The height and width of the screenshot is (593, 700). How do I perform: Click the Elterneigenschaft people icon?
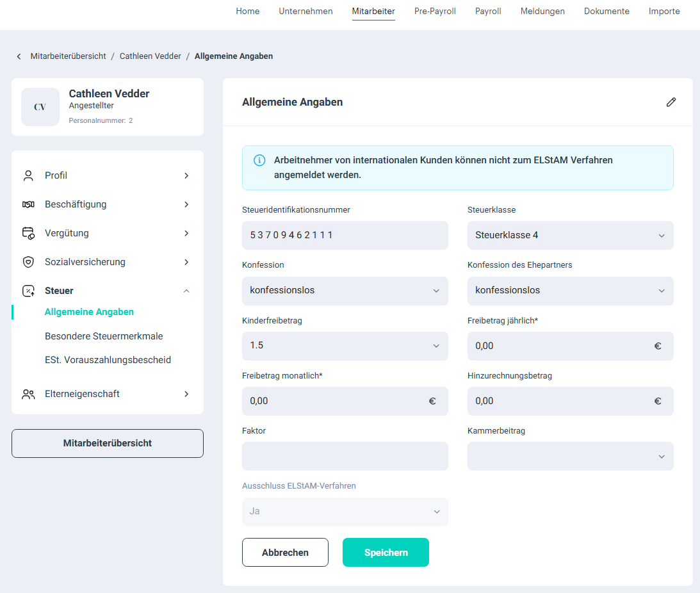tap(28, 394)
